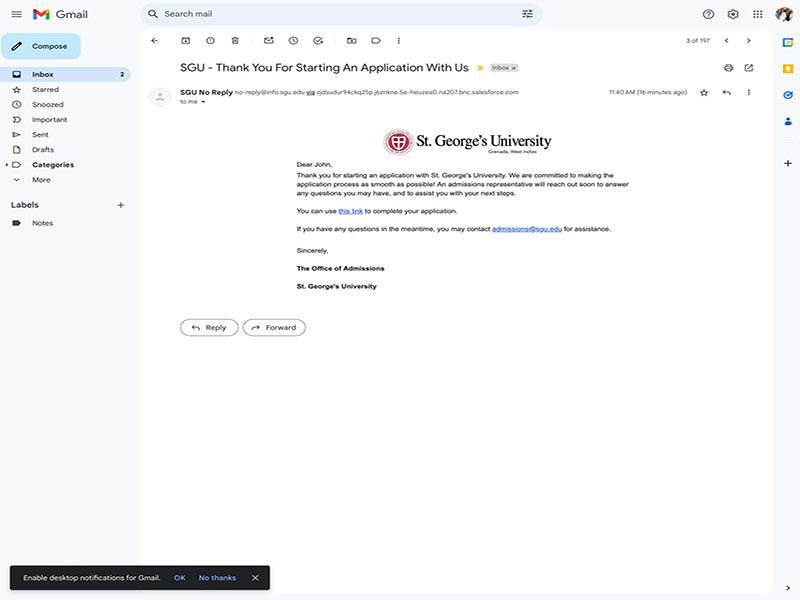Enable desktop notifications by clicking OK

pos(178,577)
